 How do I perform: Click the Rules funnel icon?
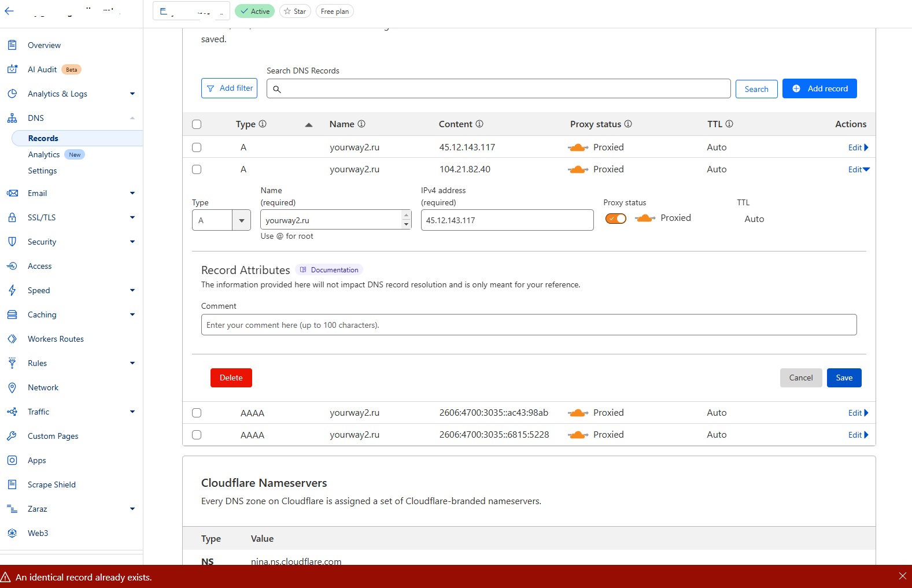click(x=12, y=363)
